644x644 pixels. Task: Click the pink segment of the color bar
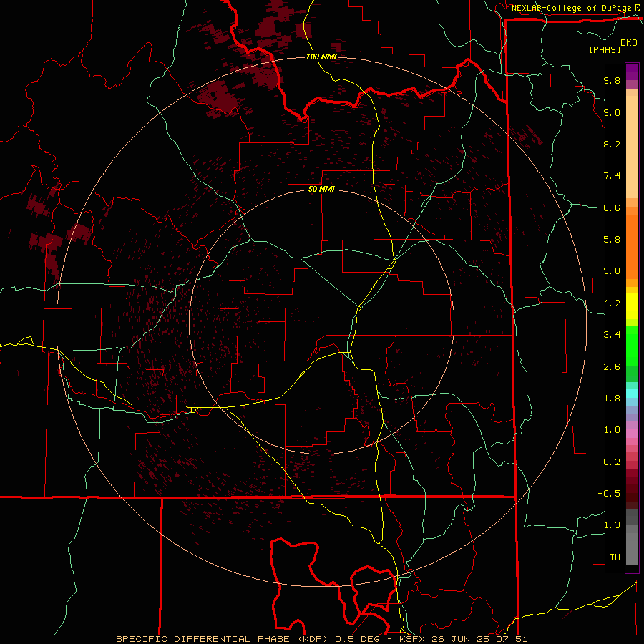[632, 434]
